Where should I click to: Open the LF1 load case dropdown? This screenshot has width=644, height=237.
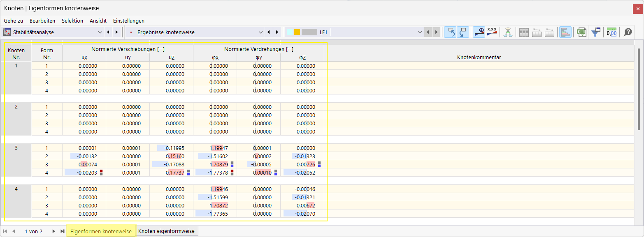[419, 32]
